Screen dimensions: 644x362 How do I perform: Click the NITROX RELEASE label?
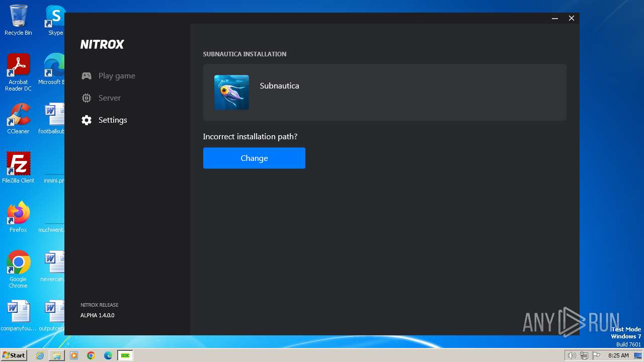(x=100, y=305)
